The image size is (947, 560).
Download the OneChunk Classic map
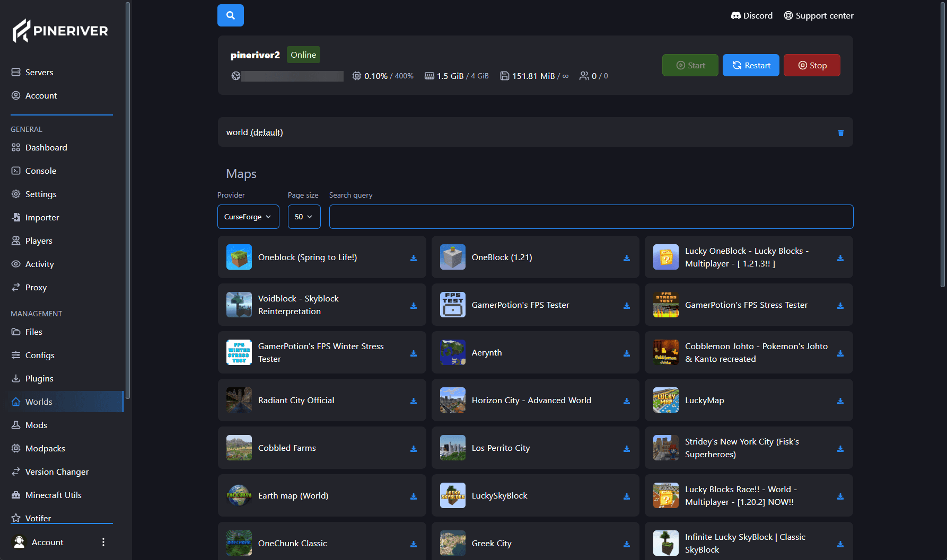(x=414, y=544)
